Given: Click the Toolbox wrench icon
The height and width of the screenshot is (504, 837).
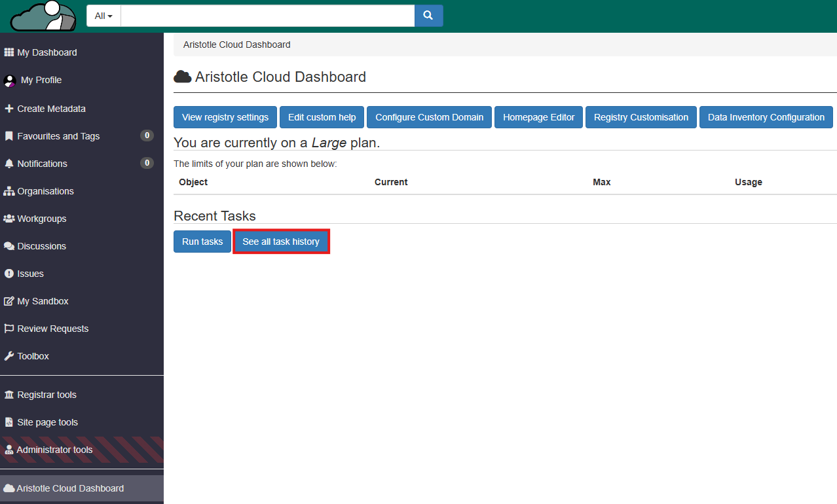Looking at the screenshot, I should pyautogui.click(x=9, y=356).
